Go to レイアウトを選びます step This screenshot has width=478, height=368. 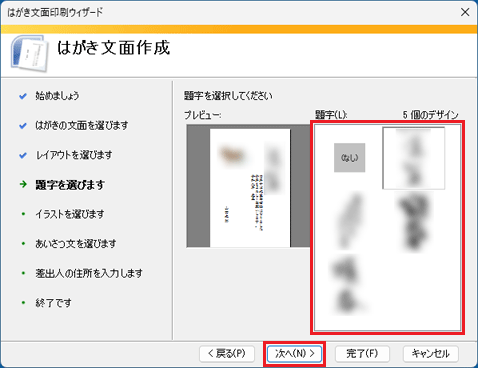click(x=74, y=155)
